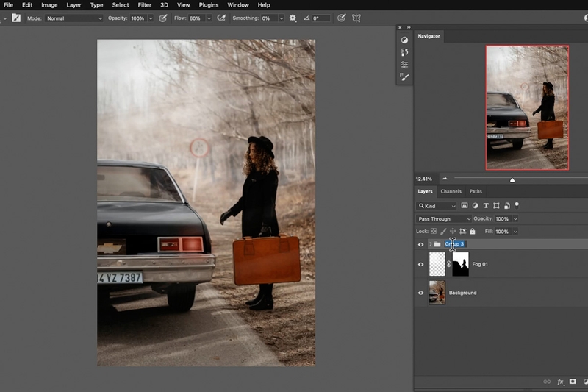Expand the Group 3 folder chevron
The image size is (588, 392).
click(x=430, y=244)
